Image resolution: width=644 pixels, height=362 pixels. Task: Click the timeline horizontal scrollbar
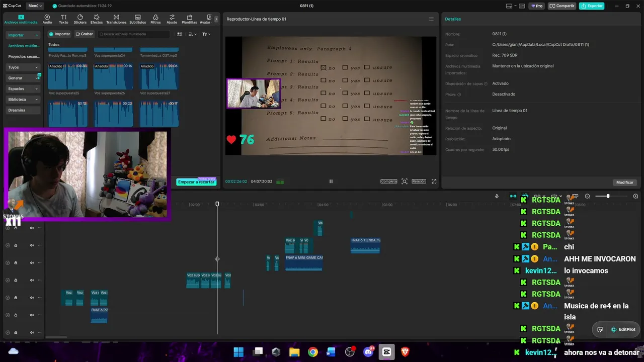56,337
